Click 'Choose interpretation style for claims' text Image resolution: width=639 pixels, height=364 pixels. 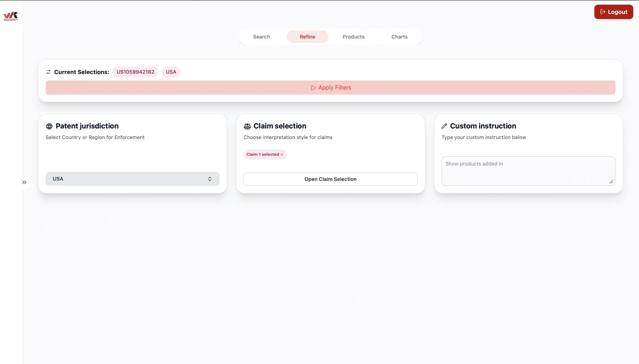coord(288,137)
